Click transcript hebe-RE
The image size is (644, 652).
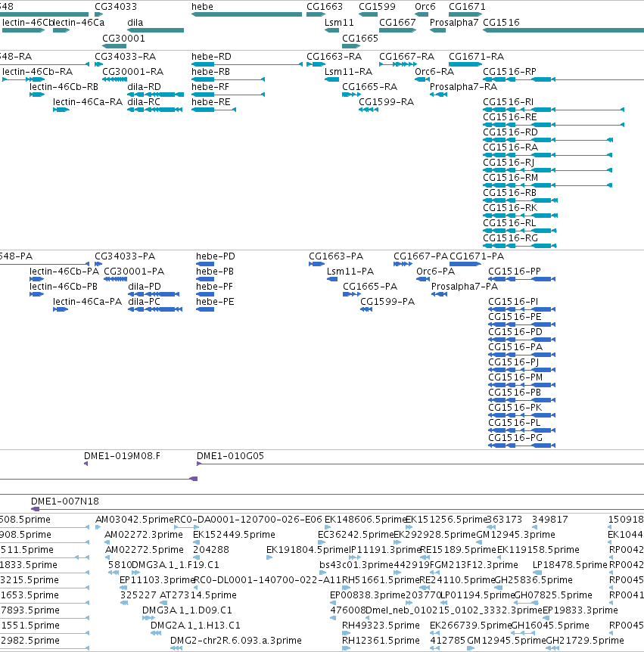(211, 102)
